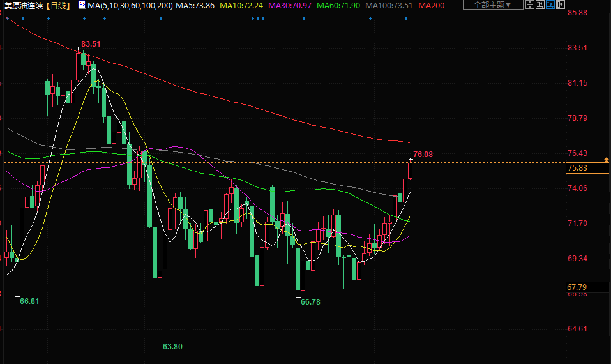Click the 83.51 peak high label on chart
This screenshot has width=611, height=364.
click(91, 43)
